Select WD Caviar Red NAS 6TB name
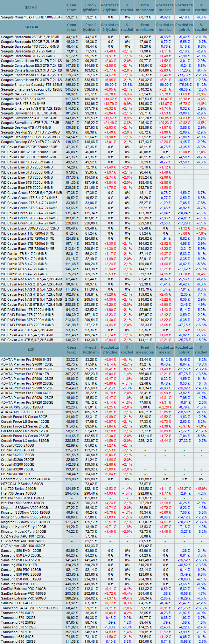 point(31,305)
